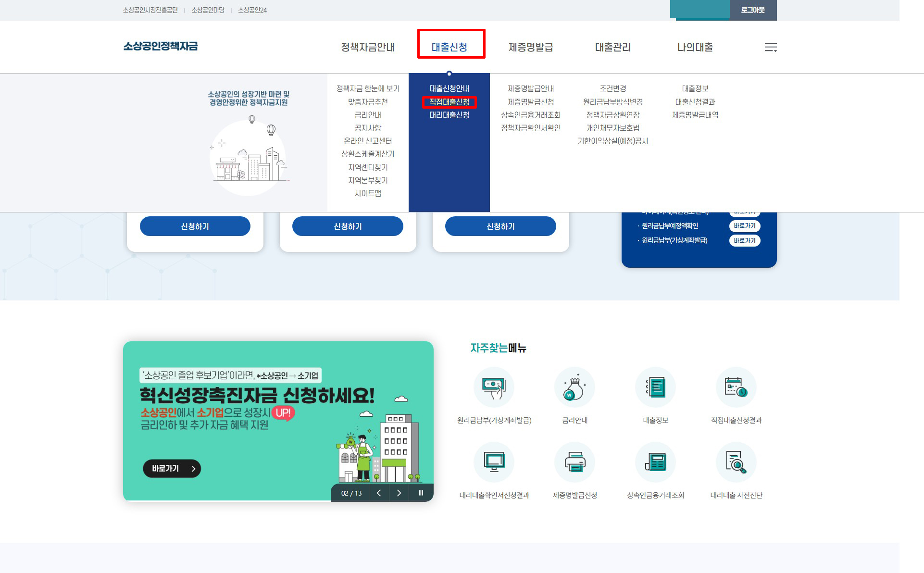
Task: Open the 금리안내 money bag icon
Action: [574, 387]
